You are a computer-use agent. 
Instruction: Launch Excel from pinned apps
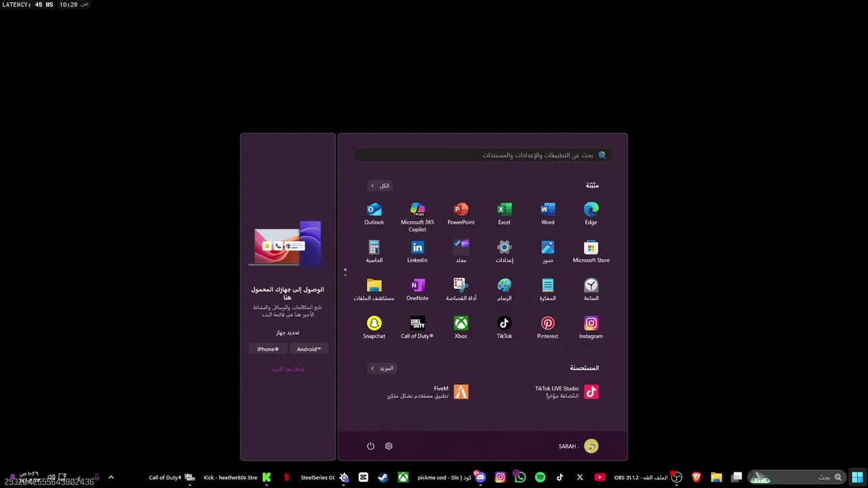(x=505, y=213)
